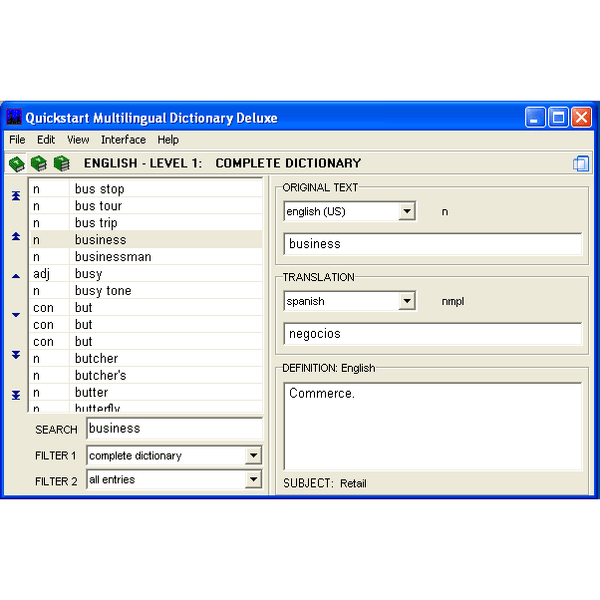Open the Filter 1 complete dictionary dropdown
This screenshot has height=600, width=600.
point(253,455)
